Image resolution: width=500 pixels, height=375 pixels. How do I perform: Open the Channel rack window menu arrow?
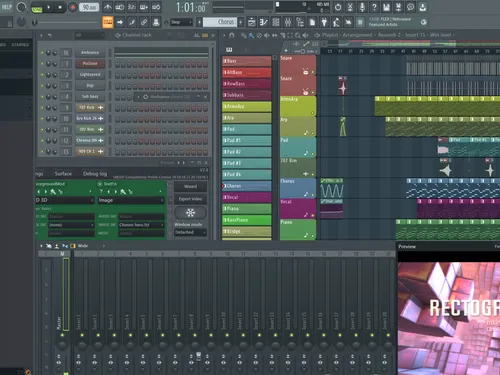click(x=41, y=35)
